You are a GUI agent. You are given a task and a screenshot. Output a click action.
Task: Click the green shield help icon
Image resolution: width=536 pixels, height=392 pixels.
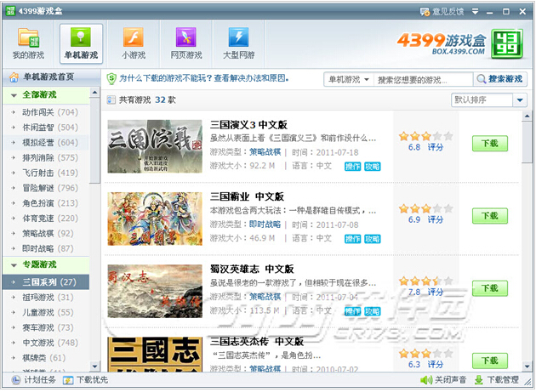point(111,79)
